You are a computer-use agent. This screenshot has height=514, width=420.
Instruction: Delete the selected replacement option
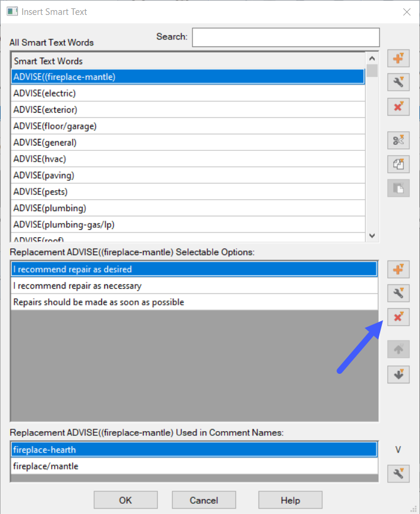pyautogui.click(x=398, y=317)
